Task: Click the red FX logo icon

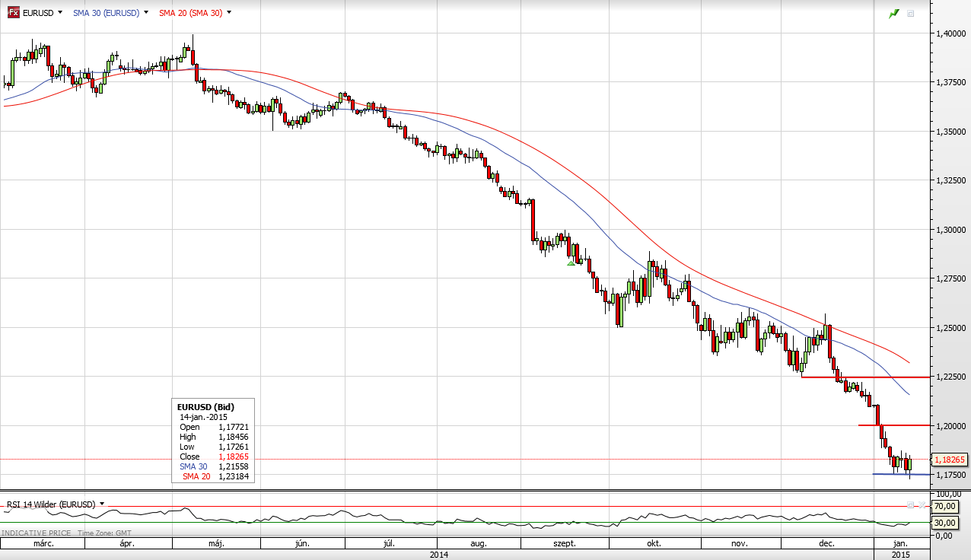Action: (14, 12)
